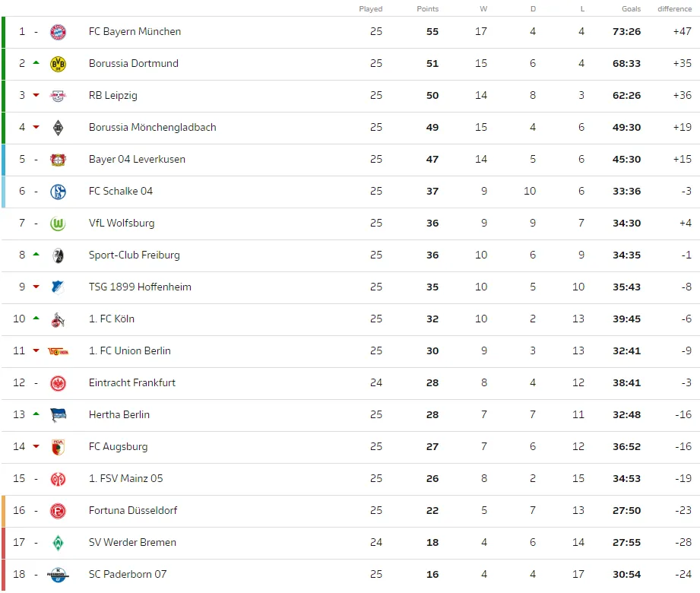Sort table by Points column header

click(428, 9)
